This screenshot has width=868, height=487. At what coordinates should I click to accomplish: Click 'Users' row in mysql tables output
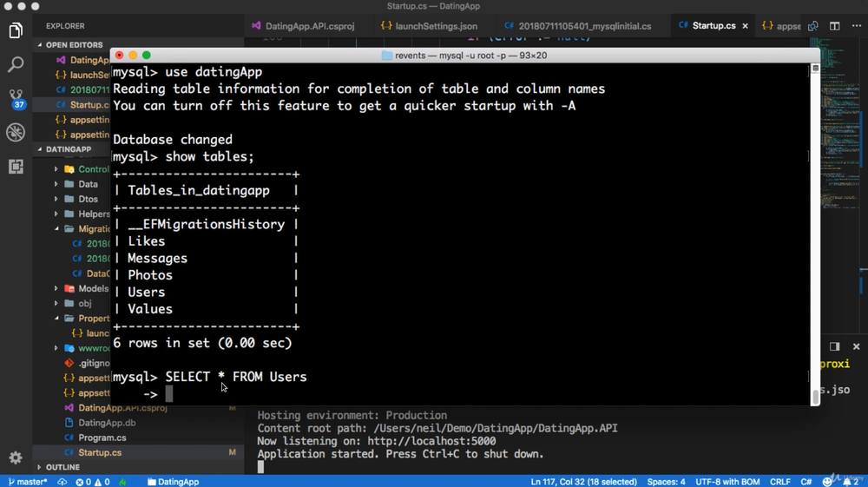[x=146, y=293]
